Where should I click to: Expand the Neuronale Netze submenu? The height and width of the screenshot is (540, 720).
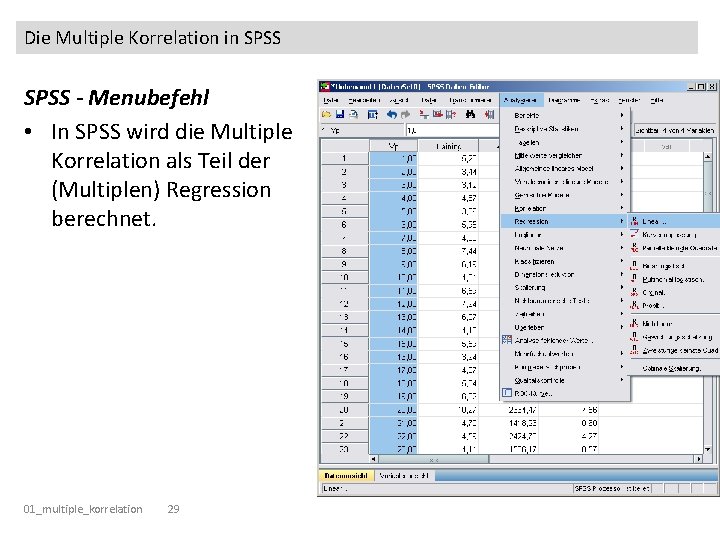pyautogui.click(x=565, y=248)
